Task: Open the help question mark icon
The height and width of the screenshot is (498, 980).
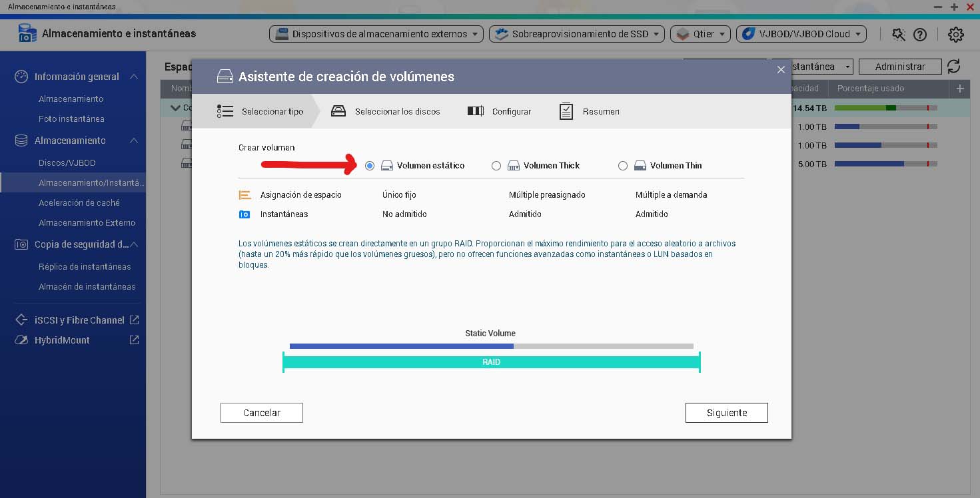Action: click(x=920, y=35)
